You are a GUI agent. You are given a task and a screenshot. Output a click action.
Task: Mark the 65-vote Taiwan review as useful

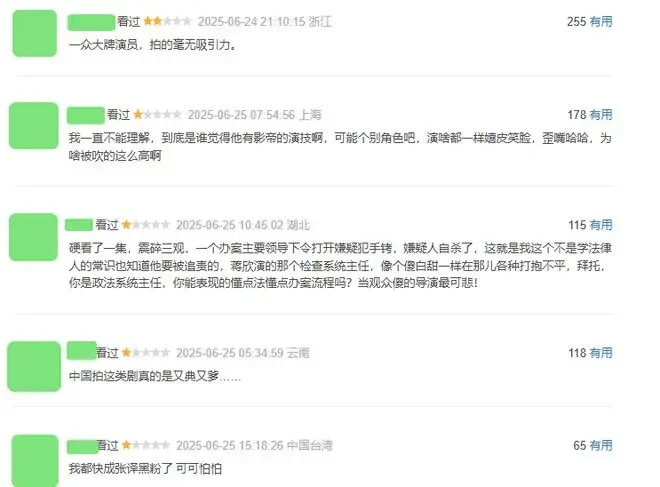(x=601, y=445)
